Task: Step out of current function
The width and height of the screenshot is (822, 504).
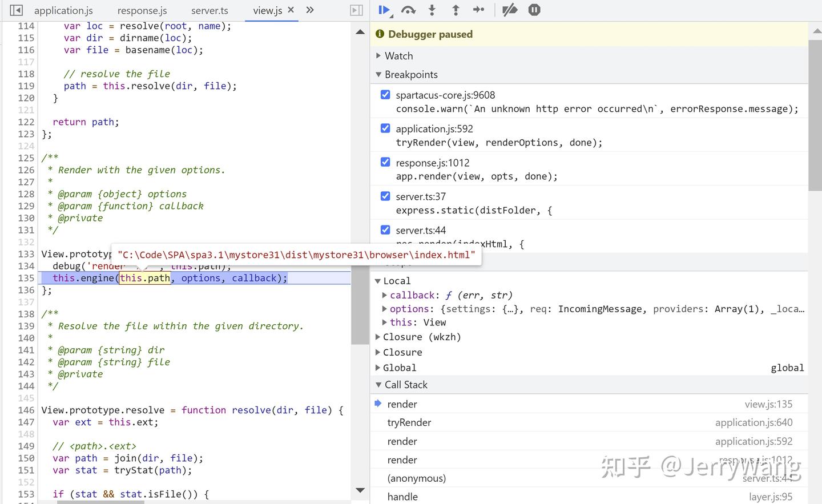Action: 456,10
